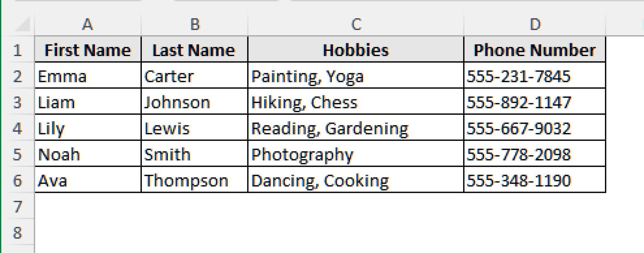Select the Phone Number header cell
Screen dimensions: 644x253
pos(535,49)
